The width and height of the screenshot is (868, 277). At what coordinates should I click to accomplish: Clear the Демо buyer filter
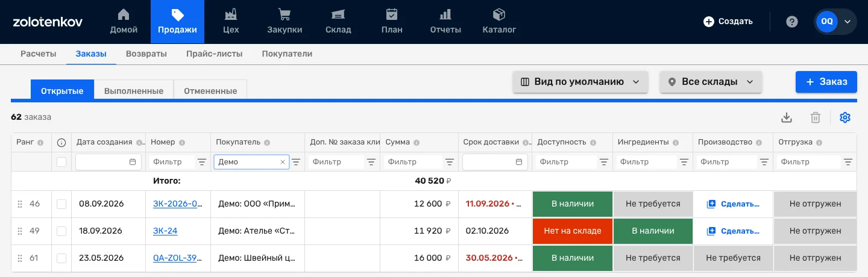(283, 162)
